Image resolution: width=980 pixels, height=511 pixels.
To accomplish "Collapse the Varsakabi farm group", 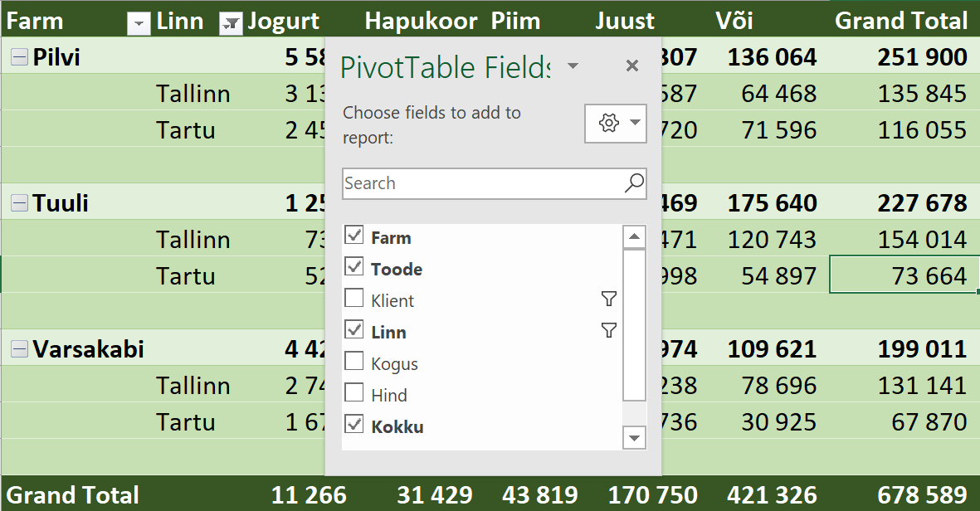I will [18, 349].
